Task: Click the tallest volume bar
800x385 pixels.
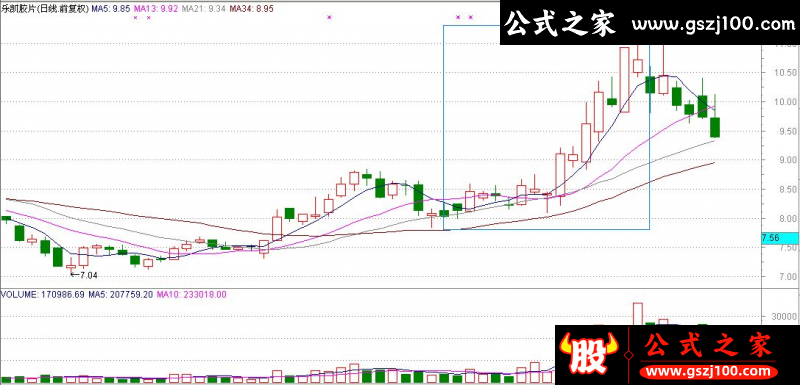Action: pyautogui.click(x=637, y=314)
